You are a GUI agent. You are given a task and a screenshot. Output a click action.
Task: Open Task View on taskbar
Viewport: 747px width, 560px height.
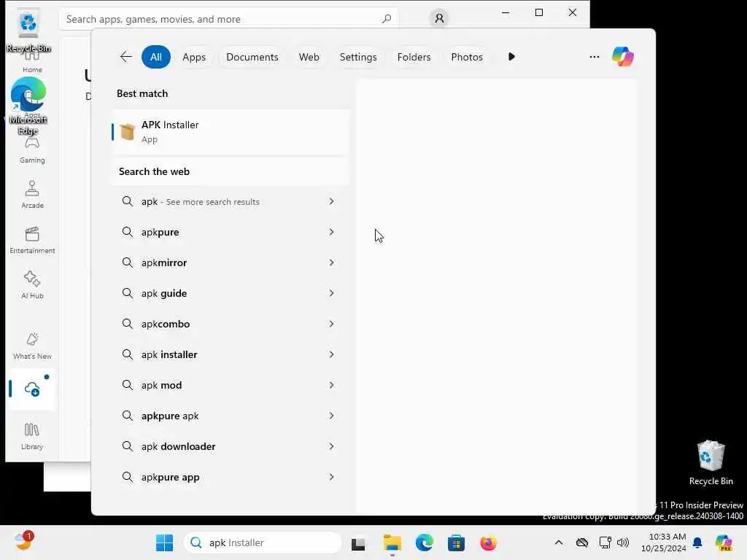pos(357,542)
